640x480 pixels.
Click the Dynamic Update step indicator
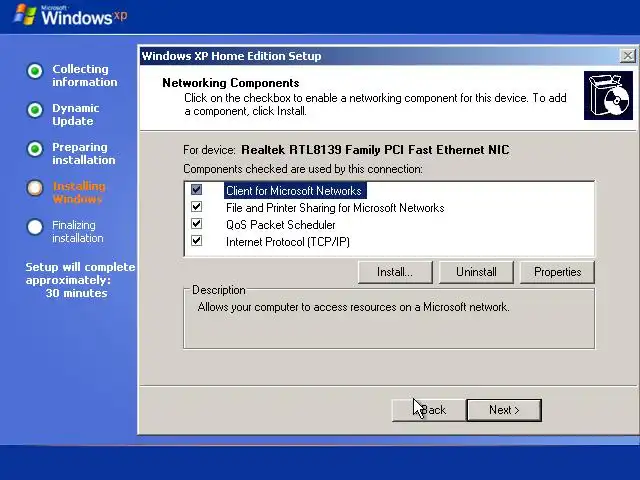[35, 110]
